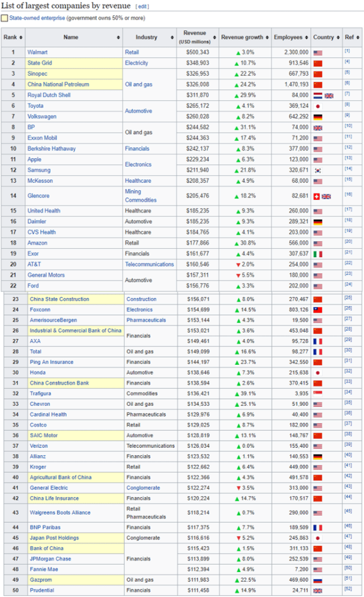This screenshot has width=364, height=597.
Task: Open the Telecommunications link in AT&T row
Action: [x=150, y=264]
